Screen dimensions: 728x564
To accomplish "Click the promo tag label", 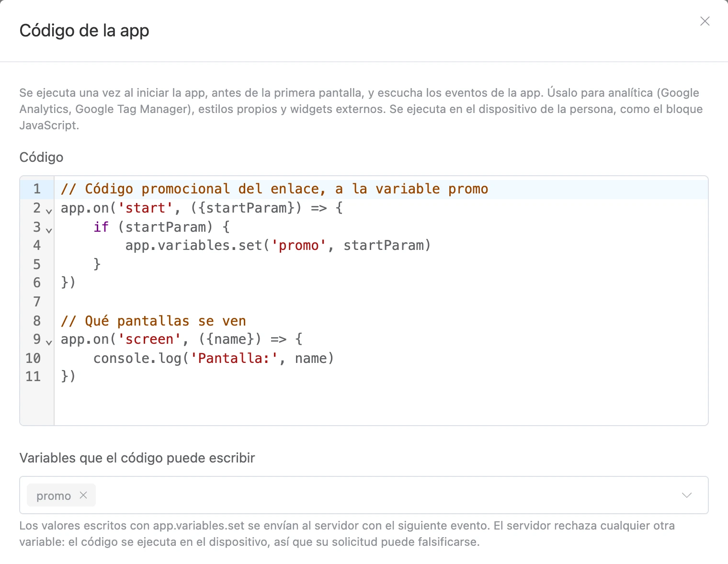I will pos(54,496).
